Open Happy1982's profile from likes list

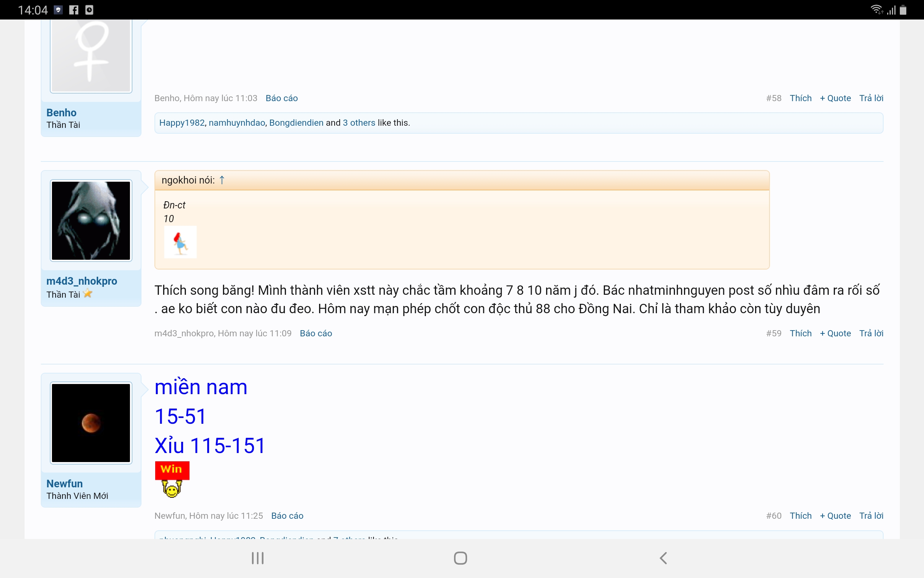point(182,123)
